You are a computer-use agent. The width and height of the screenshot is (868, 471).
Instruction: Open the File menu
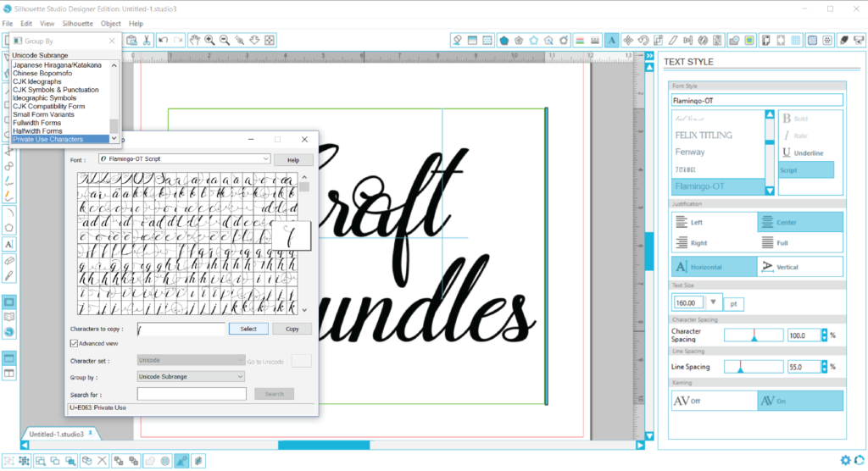tap(7, 24)
